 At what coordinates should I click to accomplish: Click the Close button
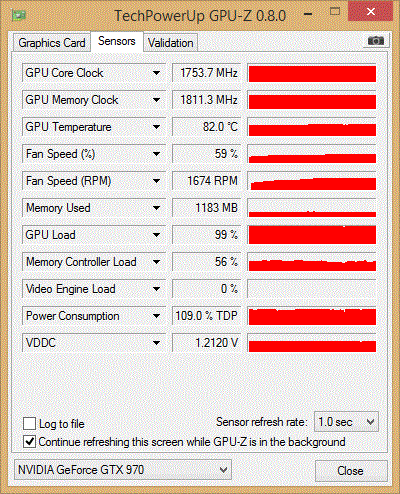(x=351, y=471)
